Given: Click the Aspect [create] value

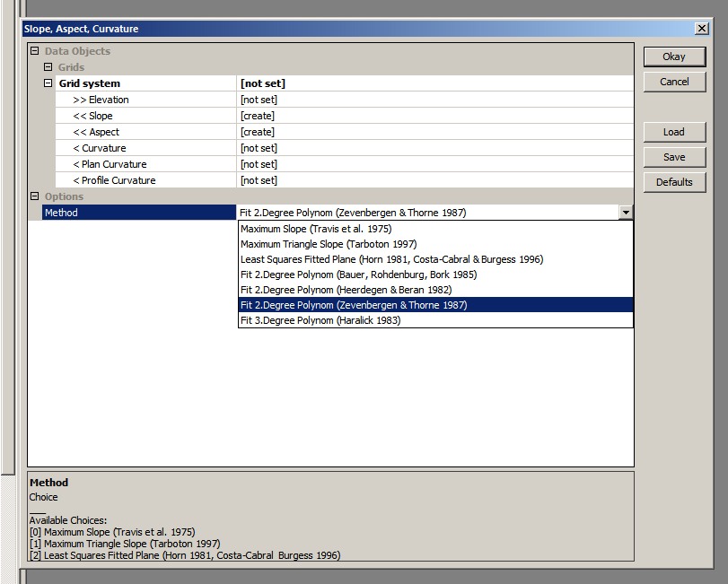Looking at the screenshot, I should [435, 132].
